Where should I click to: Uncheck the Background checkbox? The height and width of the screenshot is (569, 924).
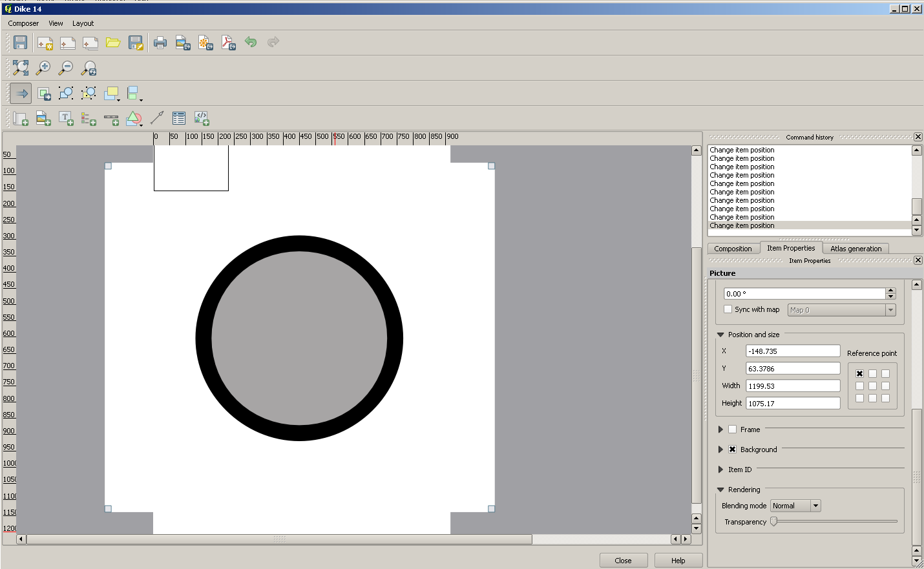[x=732, y=450]
